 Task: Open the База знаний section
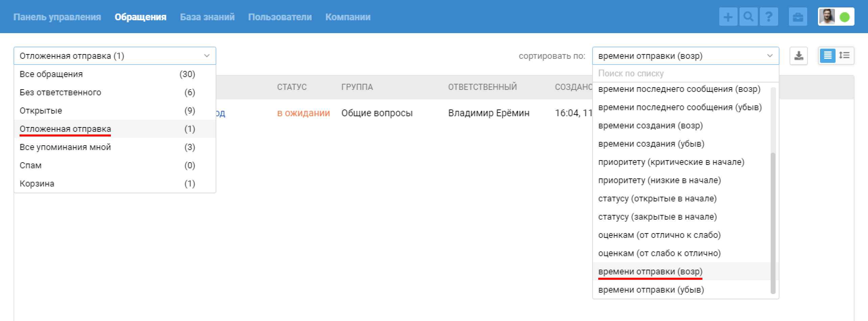[x=207, y=17]
